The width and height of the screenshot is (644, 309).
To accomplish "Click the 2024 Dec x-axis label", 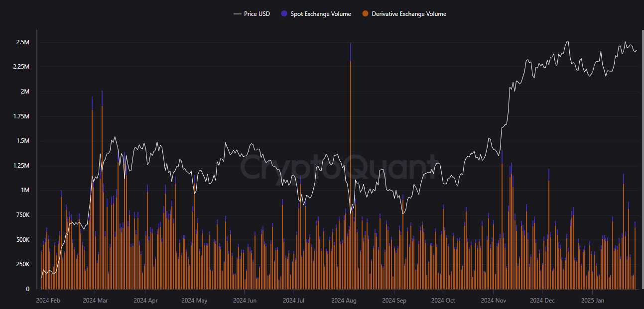I will 542,301.
